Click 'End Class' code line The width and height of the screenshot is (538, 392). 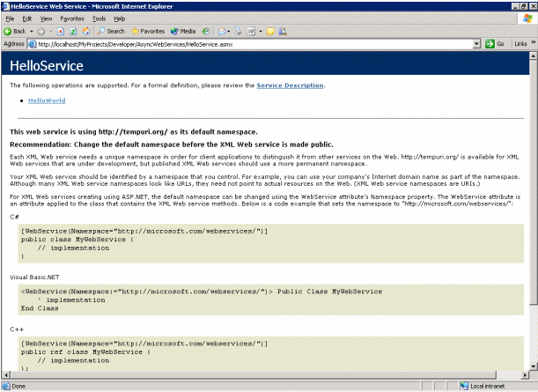40,308
